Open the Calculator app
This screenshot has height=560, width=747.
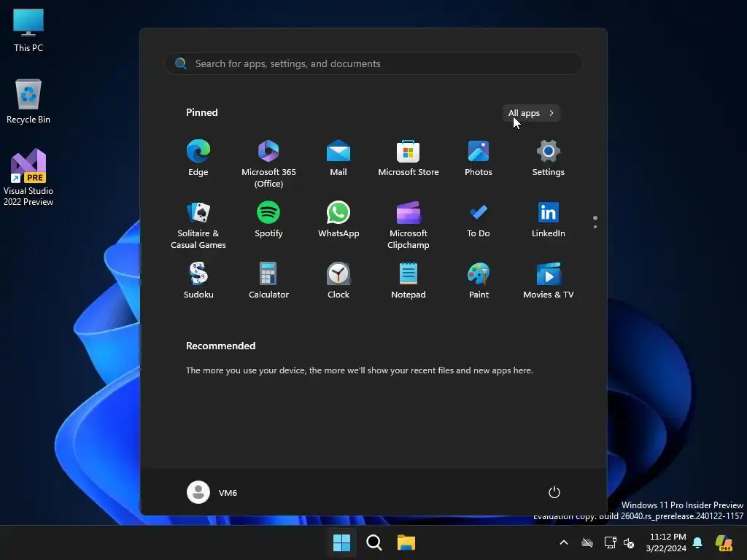(268, 281)
